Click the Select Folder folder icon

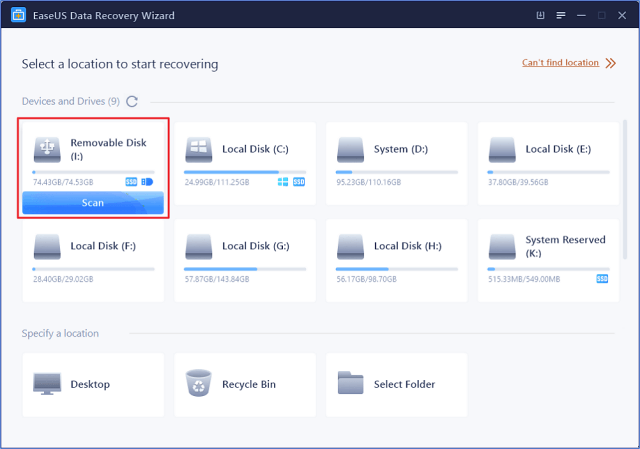351,383
